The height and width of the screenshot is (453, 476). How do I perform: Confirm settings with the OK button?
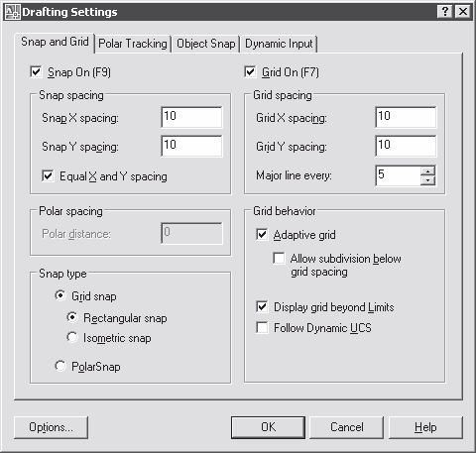point(268,427)
